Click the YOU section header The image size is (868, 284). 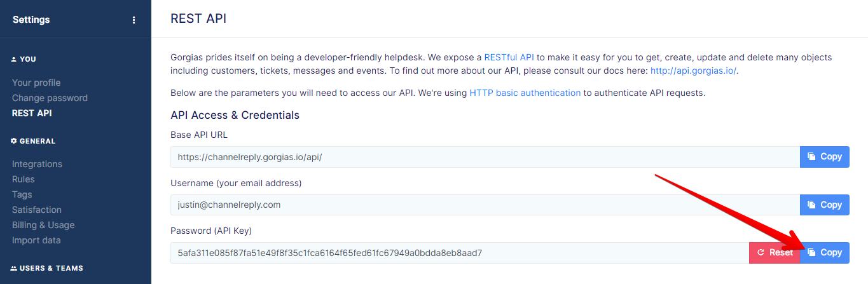24,59
